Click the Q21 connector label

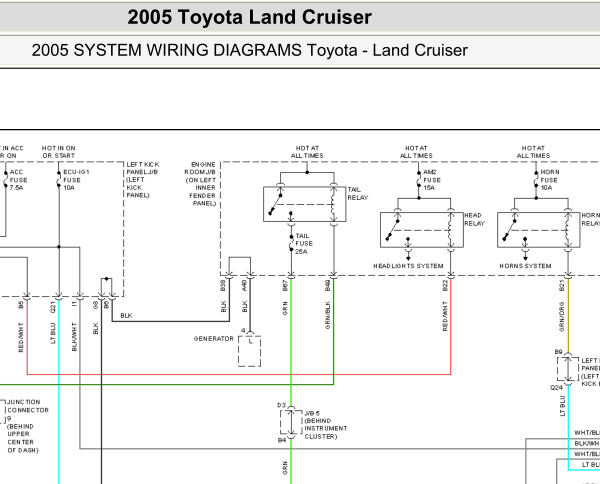53,306
